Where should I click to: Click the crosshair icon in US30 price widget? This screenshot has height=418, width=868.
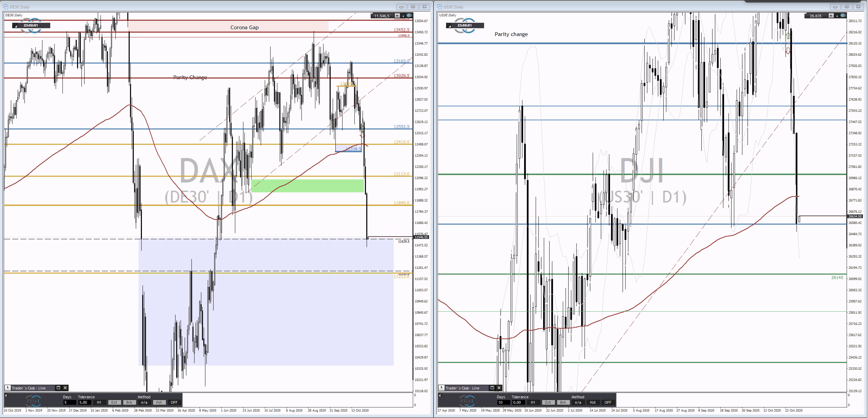(831, 15)
